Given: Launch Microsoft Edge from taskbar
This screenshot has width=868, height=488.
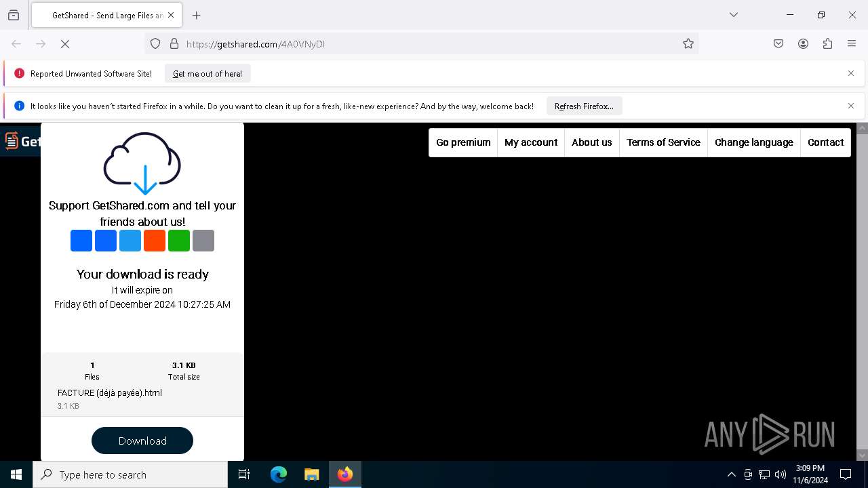Looking at the screenshot, I should (x=279, y=474).
